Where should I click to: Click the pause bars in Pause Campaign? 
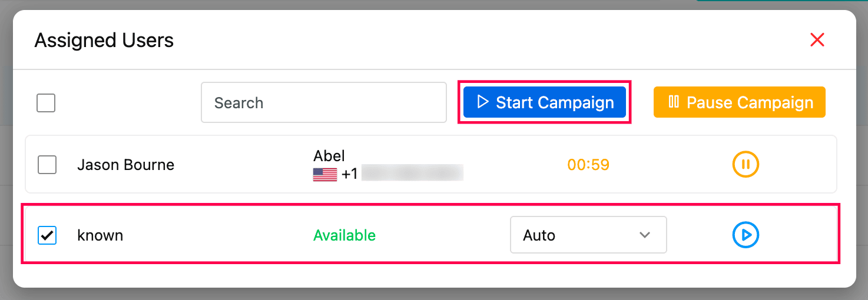pos(674,102)
